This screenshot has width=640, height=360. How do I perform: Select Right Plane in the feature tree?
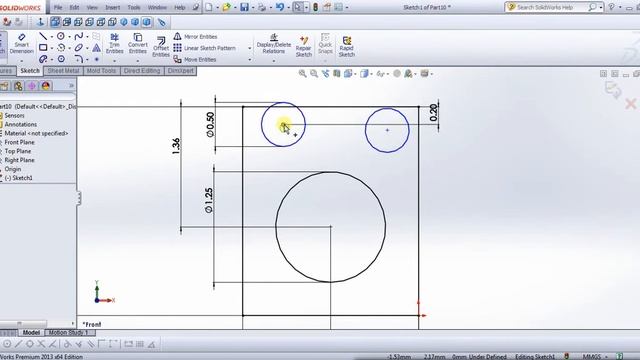pyautogui.click(x=19, y=160)
